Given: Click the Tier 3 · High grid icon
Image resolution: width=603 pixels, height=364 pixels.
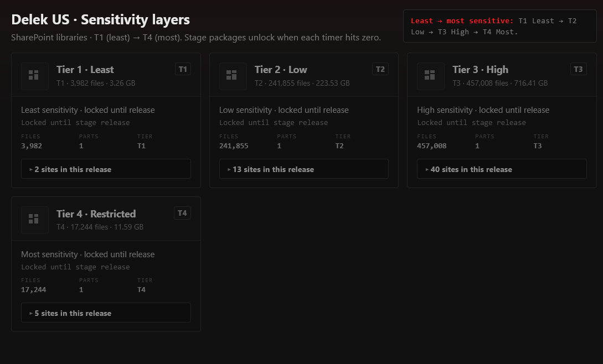Looking at the screenshot, I should (x=430, y=76).
